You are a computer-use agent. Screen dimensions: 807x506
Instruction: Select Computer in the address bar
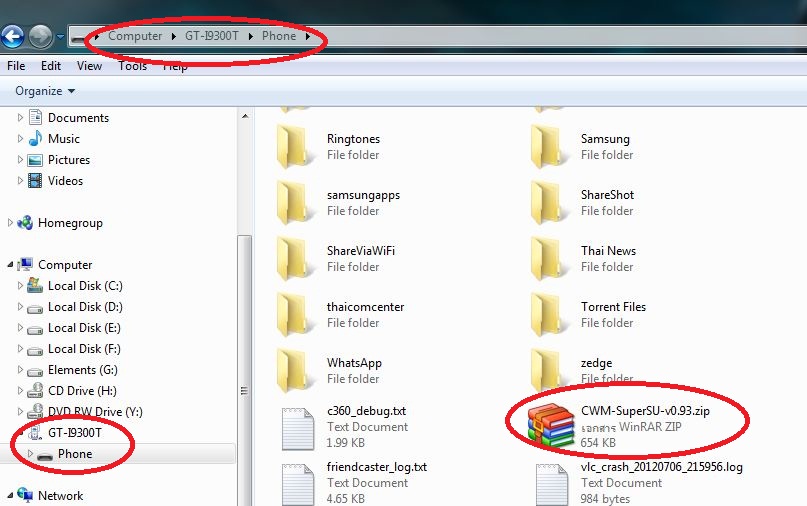pos(135,36)
